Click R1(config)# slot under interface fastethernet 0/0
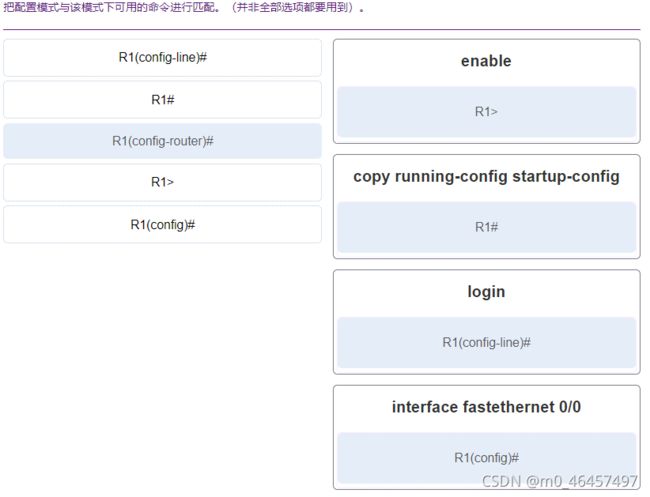Viewport: 650px width, 497px height. (487, 458)
